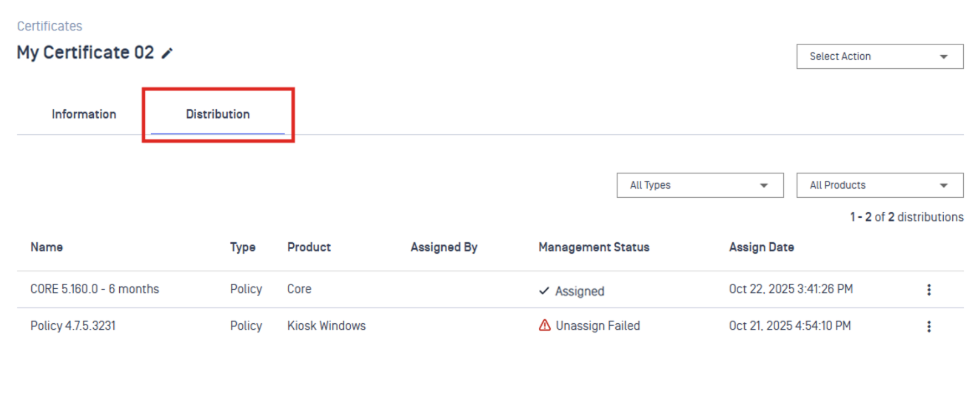Switch to the Information tab
The image size is (980, 403).
(x=84, y=114)
